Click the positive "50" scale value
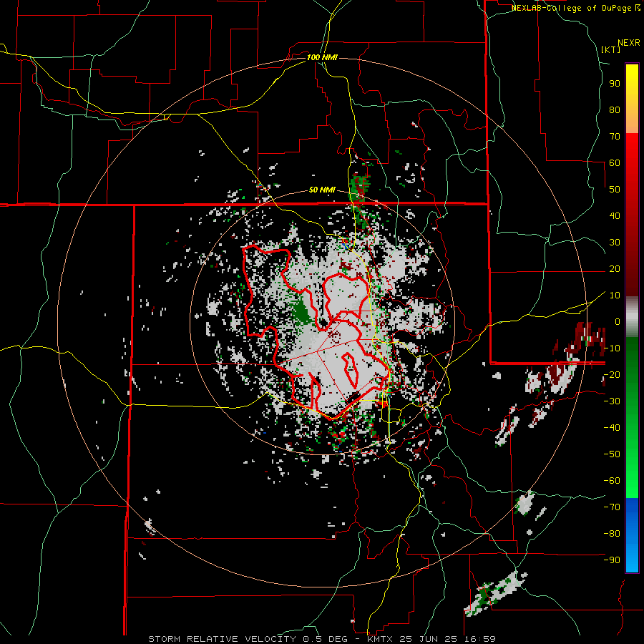Screen dimensions: 644x644 [x=615, y=190]
